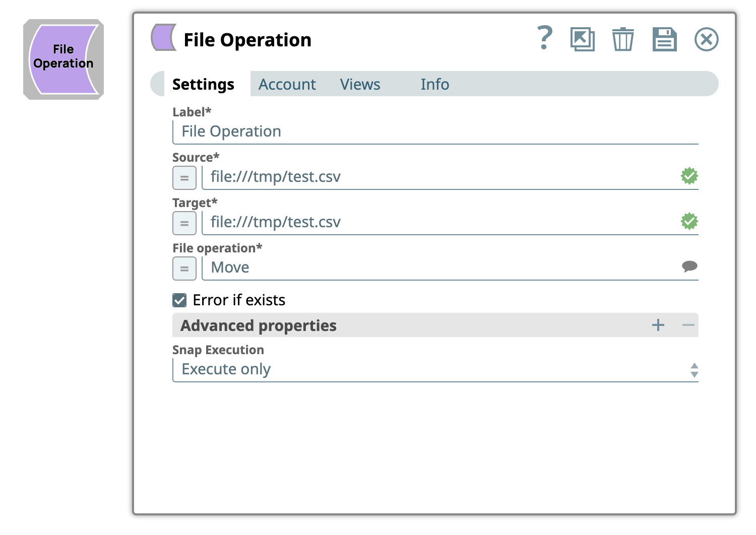Open the Snap Execution dropdown
The height and width of the screenshot is (535, 756).
tap(435, 370)
